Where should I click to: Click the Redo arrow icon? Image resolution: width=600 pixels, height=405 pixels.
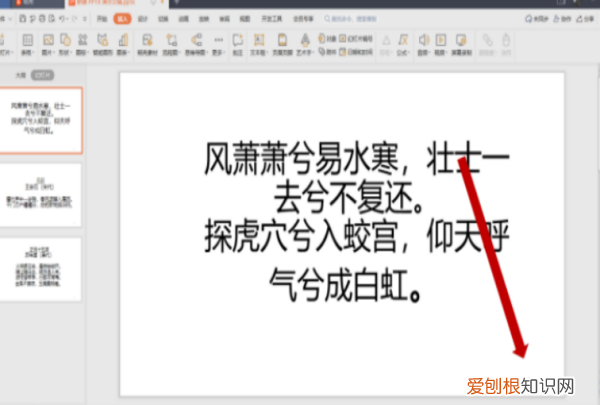tap(75, 18)
